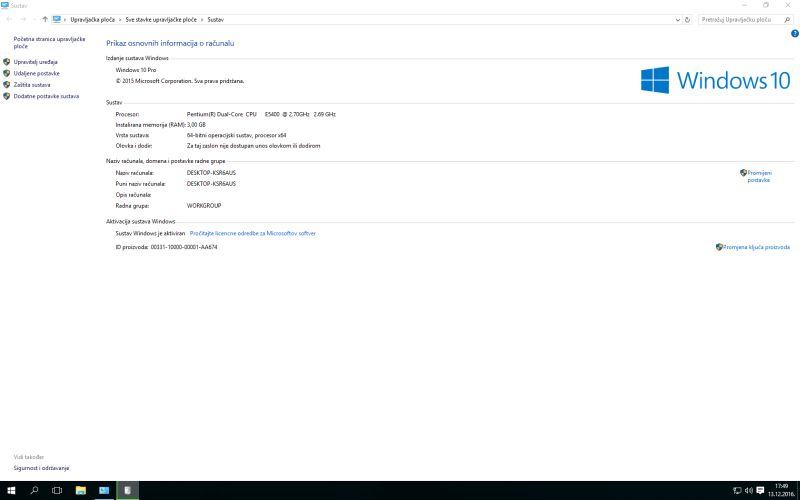Screen dimensions: 800x500
Task: Open Udaljene postavke link
Action: (36, 73)
